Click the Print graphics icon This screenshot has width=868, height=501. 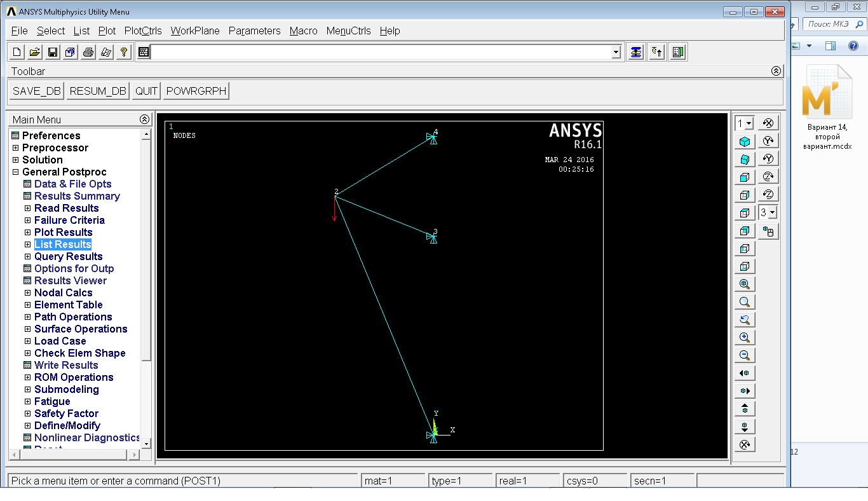(88, 51)
